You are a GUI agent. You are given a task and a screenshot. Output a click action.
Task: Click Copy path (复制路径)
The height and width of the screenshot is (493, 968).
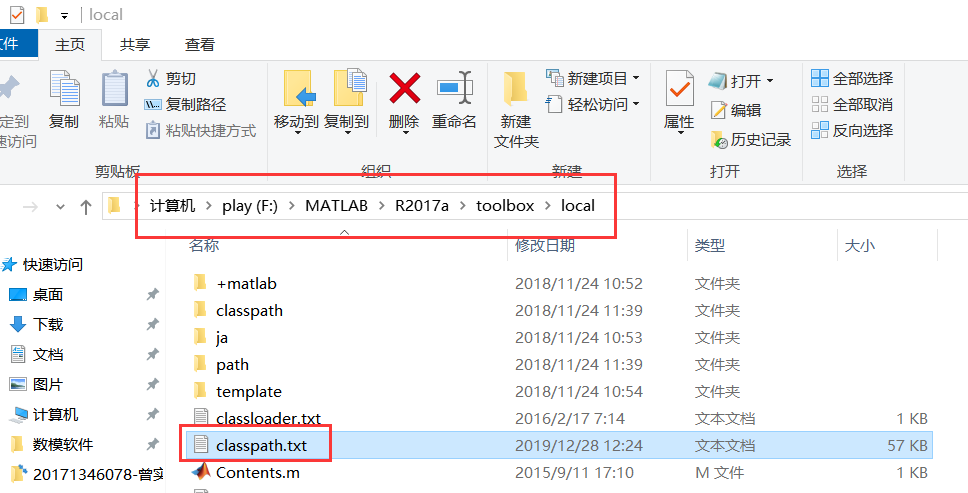[185, 105]
